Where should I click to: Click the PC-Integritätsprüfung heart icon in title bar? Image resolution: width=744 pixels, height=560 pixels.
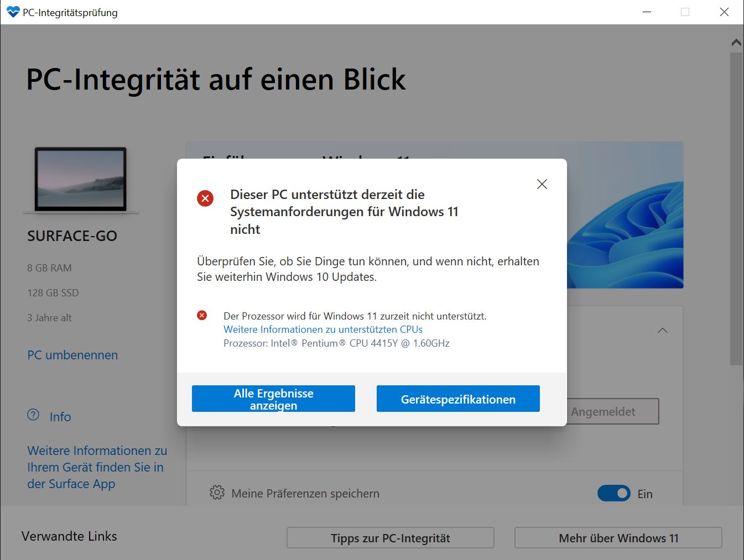coord(13,12)
